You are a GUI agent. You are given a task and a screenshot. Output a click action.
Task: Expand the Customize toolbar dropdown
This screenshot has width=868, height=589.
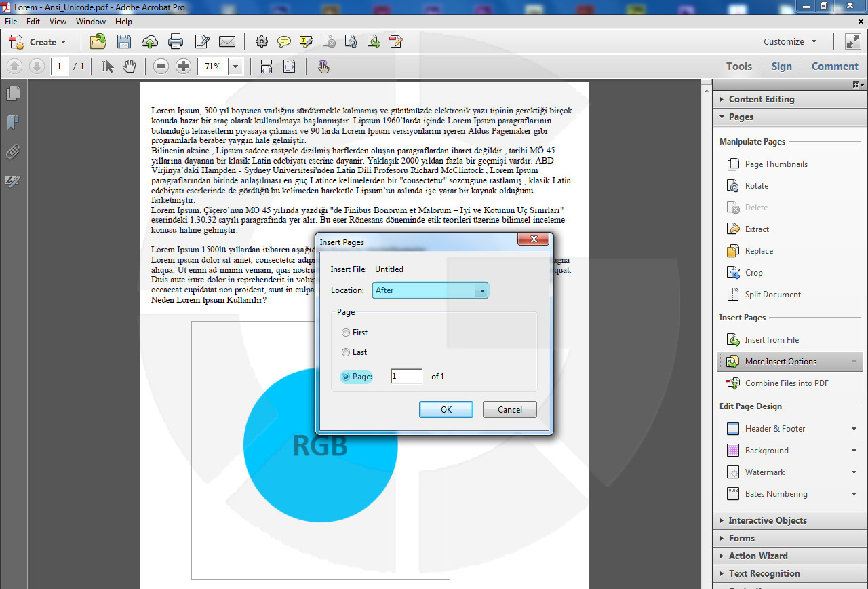791,41
